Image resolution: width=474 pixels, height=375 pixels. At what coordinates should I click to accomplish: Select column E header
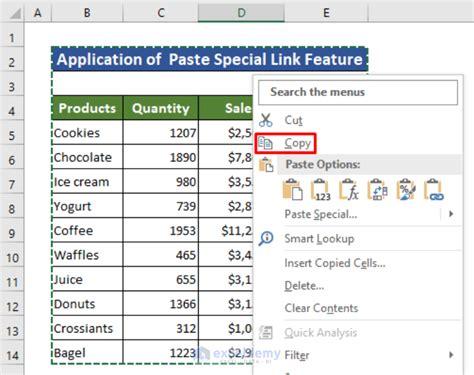326,13
